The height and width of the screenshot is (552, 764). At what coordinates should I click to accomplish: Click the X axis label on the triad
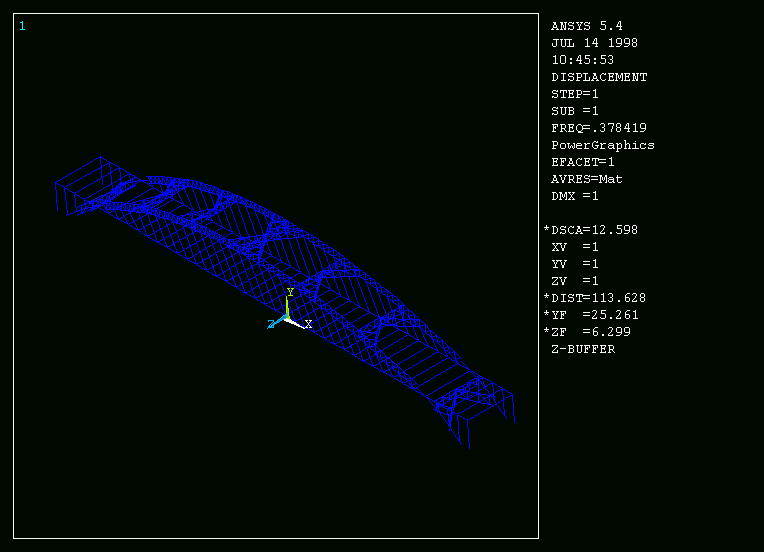pos(308,324)
